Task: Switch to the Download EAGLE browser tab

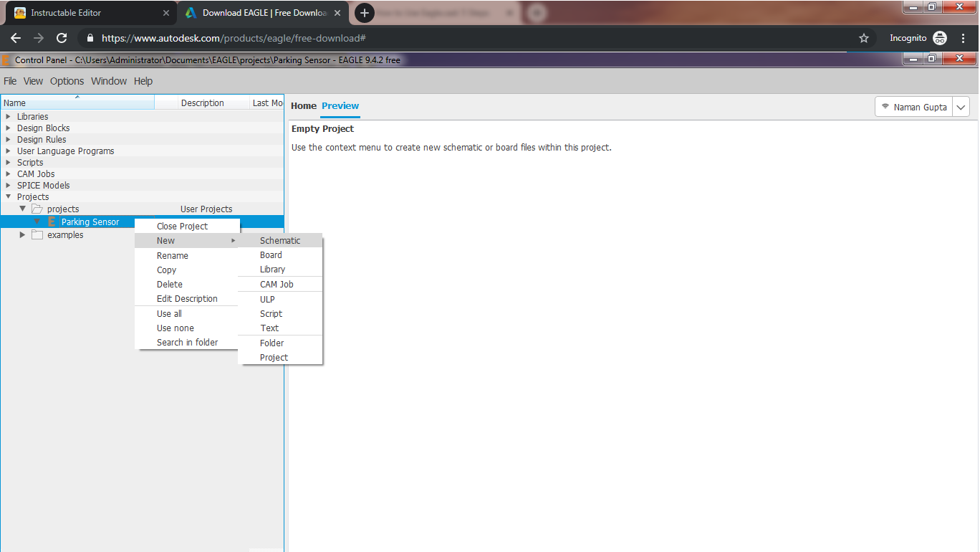Action: (262, 13)
